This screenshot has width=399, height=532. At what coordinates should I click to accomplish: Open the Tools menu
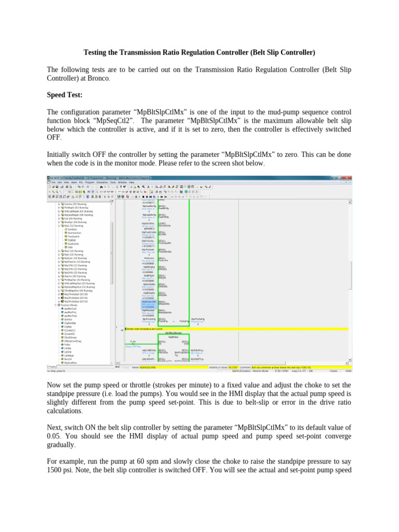113,182
